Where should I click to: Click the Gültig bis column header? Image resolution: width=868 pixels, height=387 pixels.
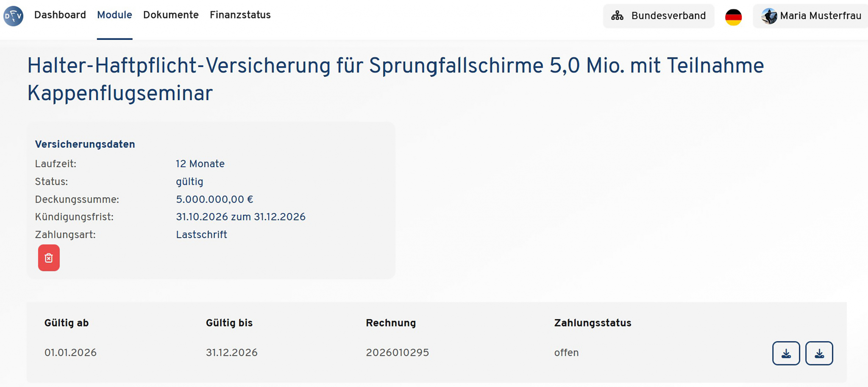click(229, 323)
